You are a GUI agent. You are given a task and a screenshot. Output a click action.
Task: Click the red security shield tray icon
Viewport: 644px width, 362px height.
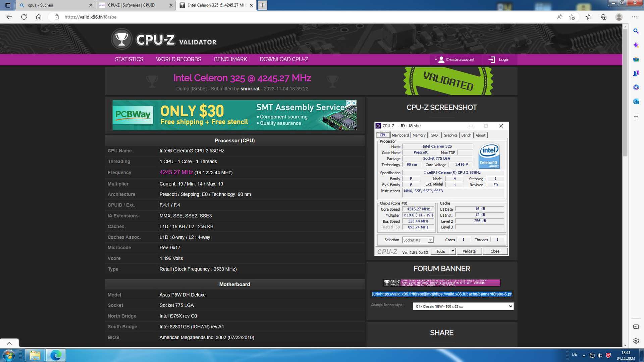608,355
